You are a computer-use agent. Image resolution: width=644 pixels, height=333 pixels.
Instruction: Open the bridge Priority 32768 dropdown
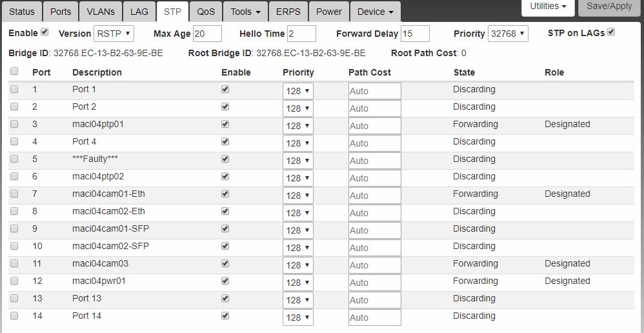coord(507,34)
